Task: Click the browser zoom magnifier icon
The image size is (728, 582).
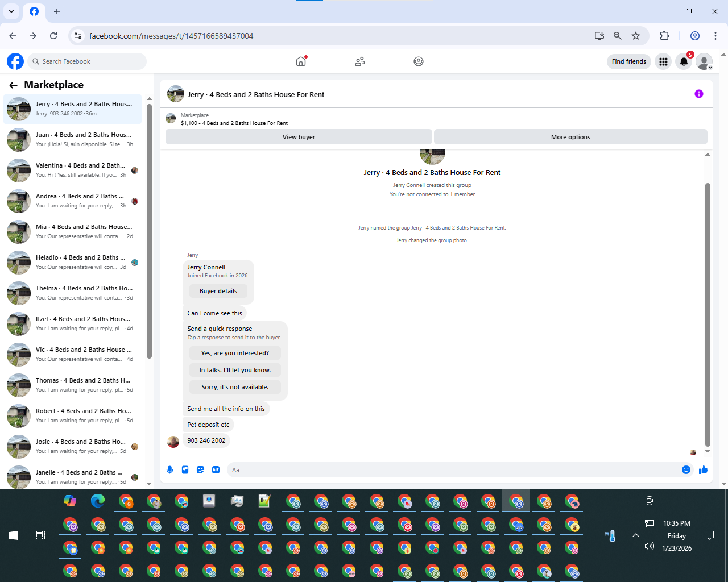Action: pos(617,36)
